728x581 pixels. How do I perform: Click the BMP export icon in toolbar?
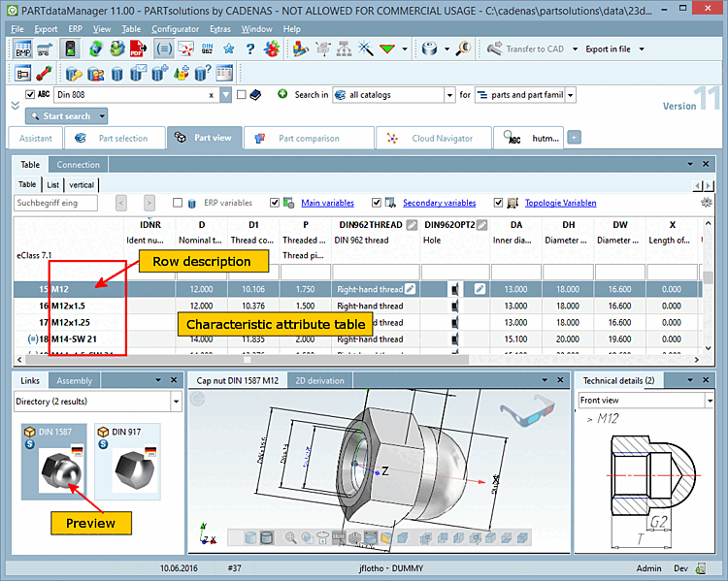pos(22,48)
